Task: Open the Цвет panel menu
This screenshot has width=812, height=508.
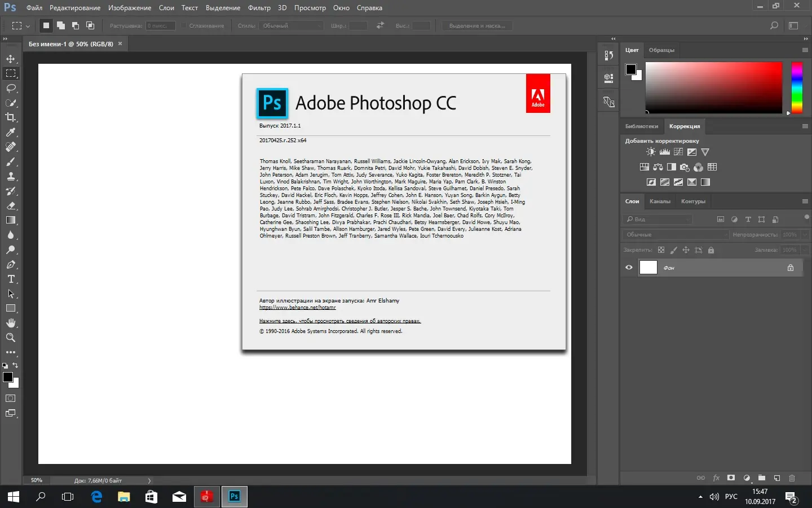Action: tap(805, 50)
